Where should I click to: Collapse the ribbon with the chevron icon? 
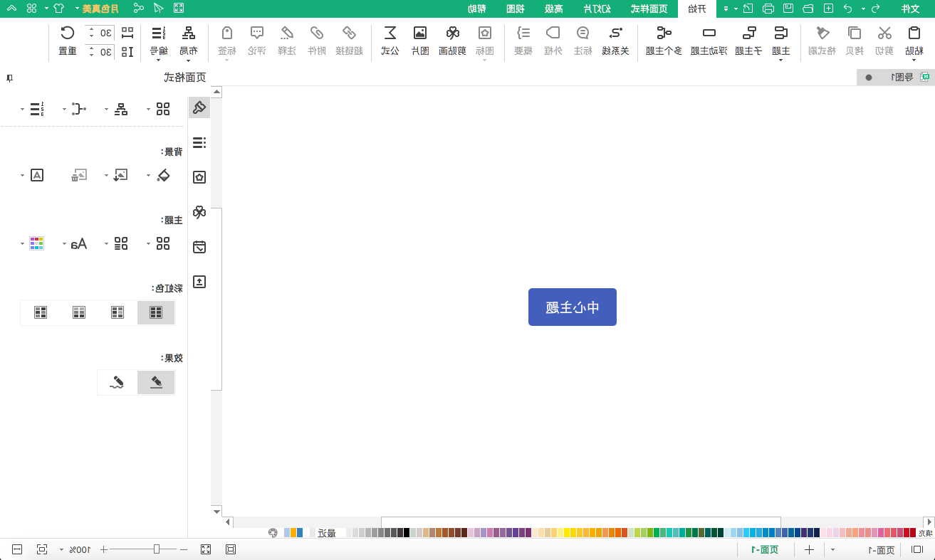pos(10,9)
